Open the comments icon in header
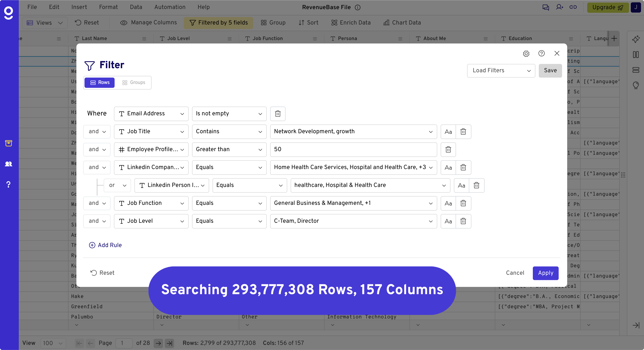Image resolution: width=644 pixels, height=350 pixels. [x=545, y=7]
